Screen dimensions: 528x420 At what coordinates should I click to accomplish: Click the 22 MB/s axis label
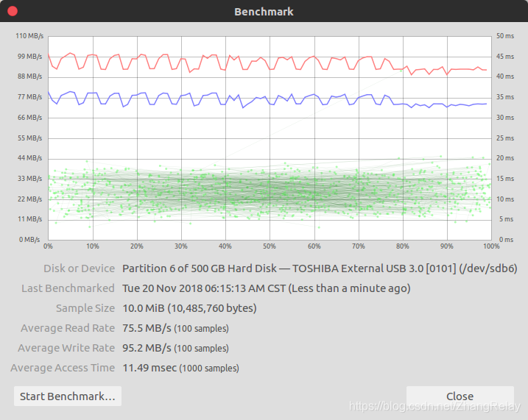[x=30, y=199]
